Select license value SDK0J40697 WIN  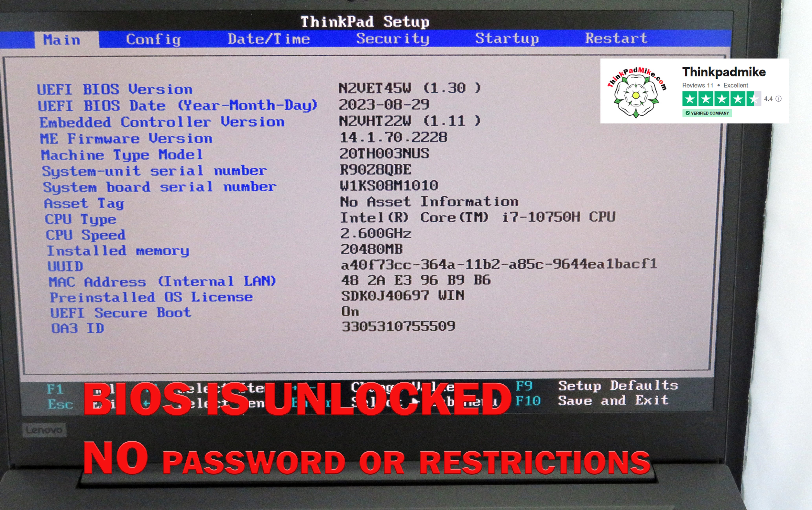pos(403,296)
